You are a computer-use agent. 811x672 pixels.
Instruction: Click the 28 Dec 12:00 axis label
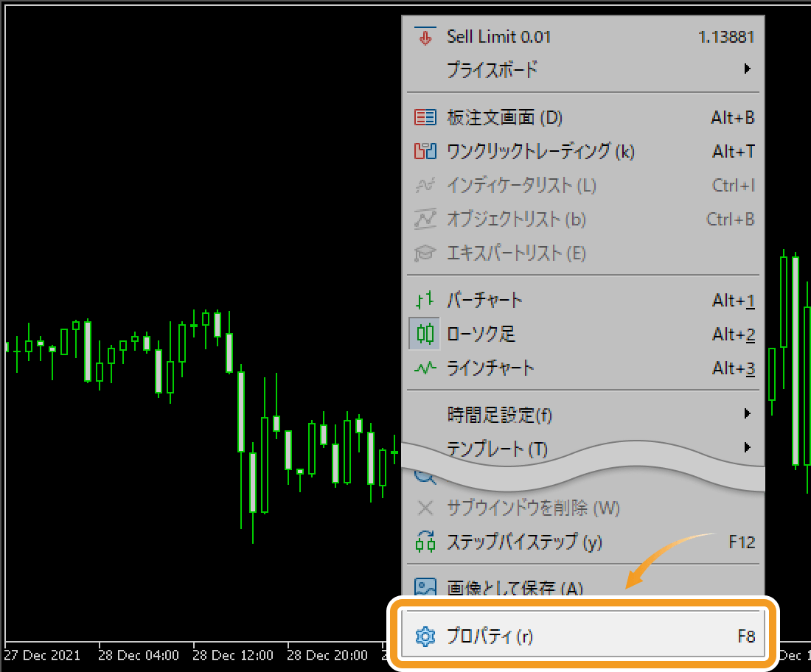(x=233, y=656)
